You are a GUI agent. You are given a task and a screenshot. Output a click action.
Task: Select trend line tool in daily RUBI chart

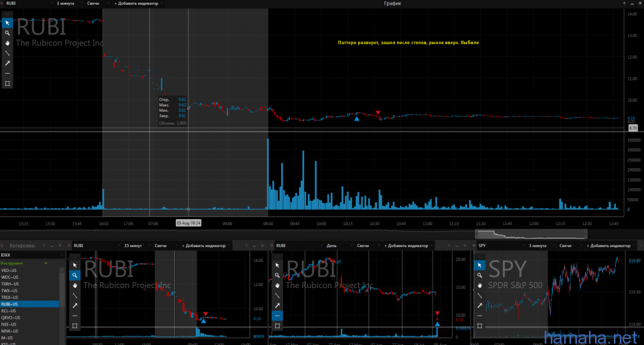click(x=277, y=295)
